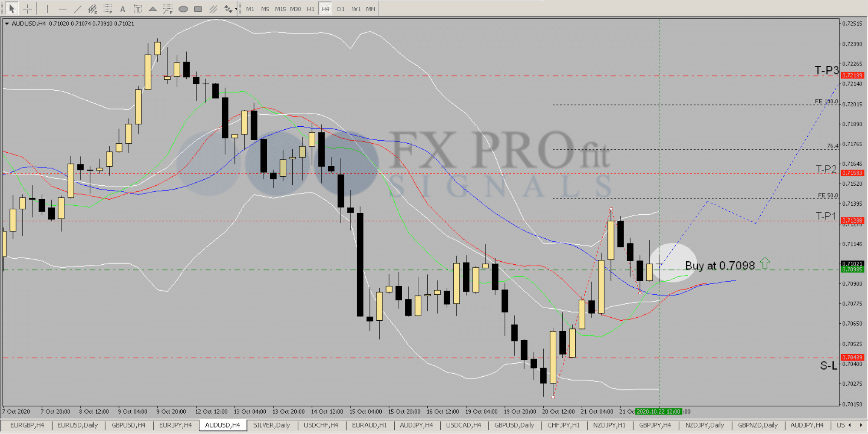The image size is (868, 434).
Task: Open the SILVER,Daily chart tab
Action: 271,425
